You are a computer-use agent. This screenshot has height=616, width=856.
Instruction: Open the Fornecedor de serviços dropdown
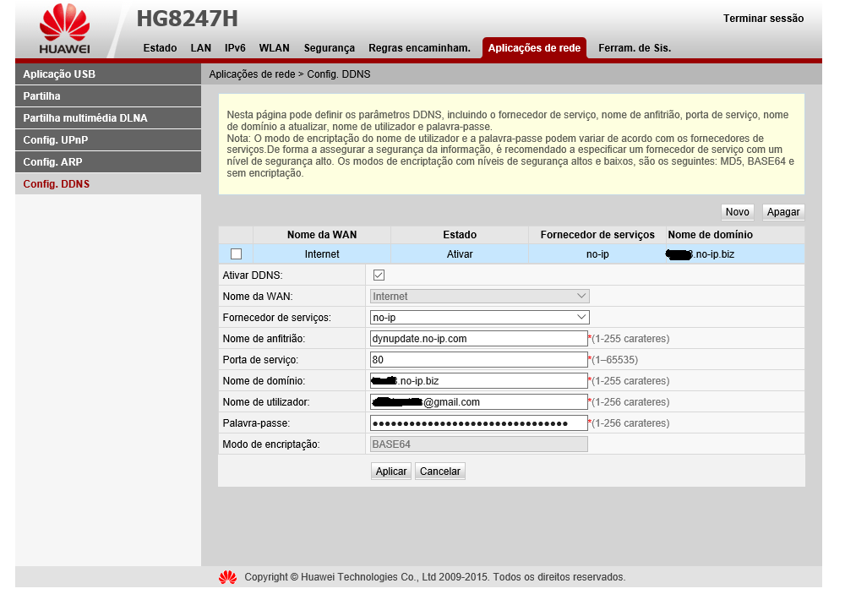point(479,318)
